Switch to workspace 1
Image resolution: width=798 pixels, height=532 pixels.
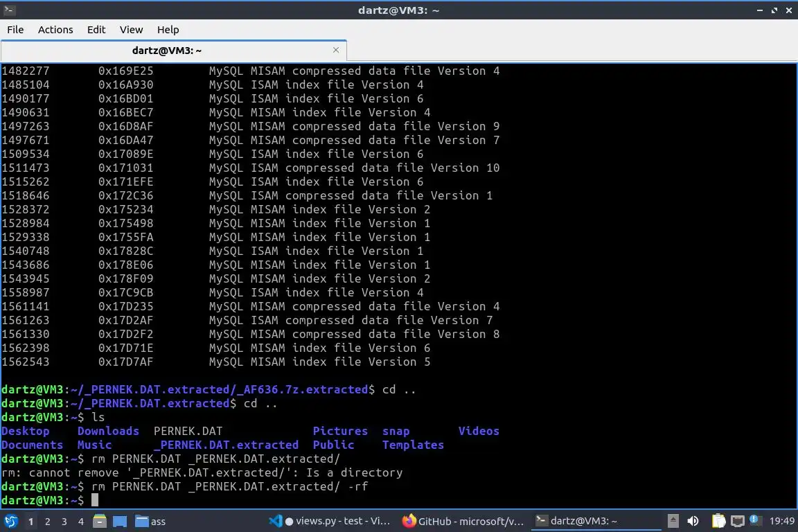coord(31,522)
